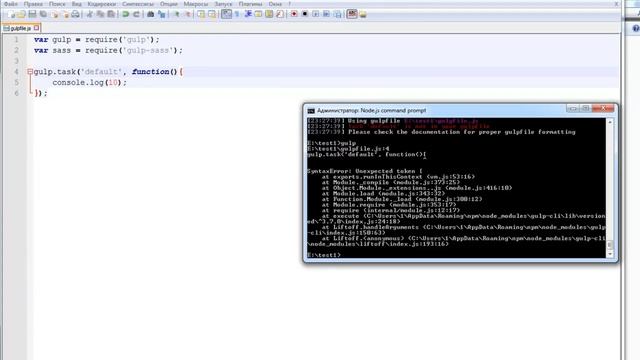Click blue help icon at right edge

pos(636,28)
